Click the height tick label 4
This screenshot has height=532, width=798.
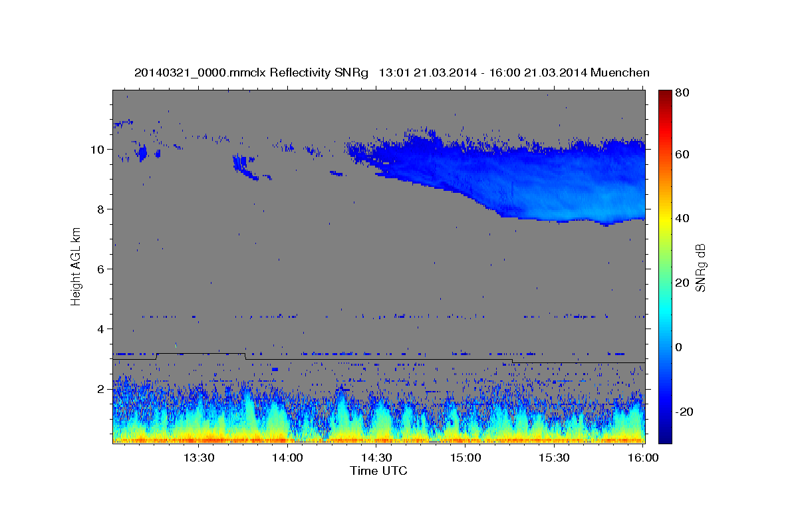click(101, 329)
